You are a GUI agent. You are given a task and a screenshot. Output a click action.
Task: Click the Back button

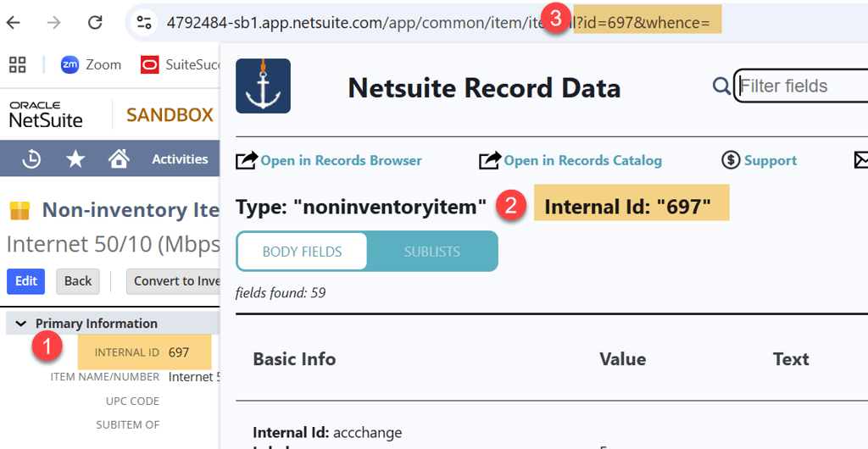(x=78, y=281)
